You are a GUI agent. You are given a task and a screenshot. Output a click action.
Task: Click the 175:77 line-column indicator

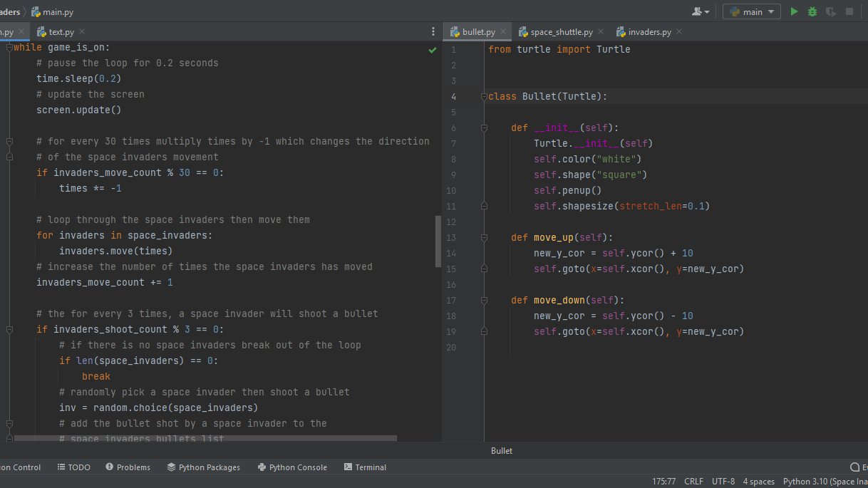coord(663,482)
